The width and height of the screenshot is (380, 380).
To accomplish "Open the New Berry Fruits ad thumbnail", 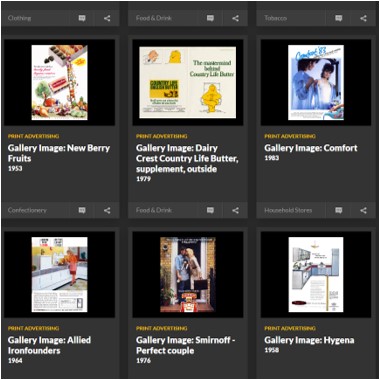I will 60,82.
